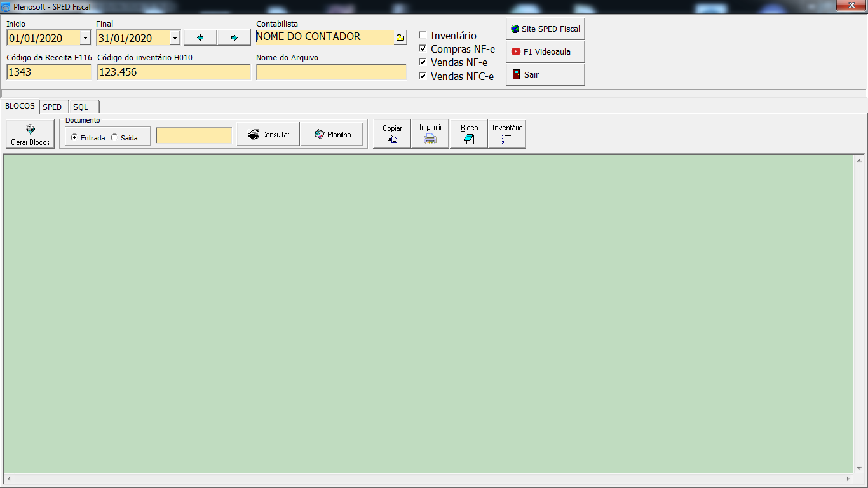Screen dimensions: 868x488
Task: Advance to next period with right arrow
Action: pyautogui.click(x=234, y=37)
